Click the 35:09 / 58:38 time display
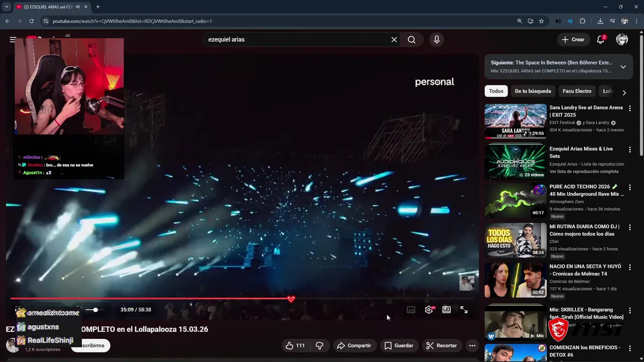 [x=136, y=310]
